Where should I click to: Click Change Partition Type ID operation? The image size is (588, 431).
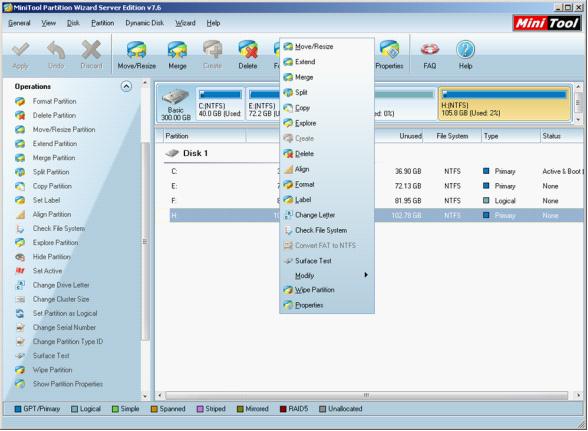pyautogui.click(x=68, y=342)
